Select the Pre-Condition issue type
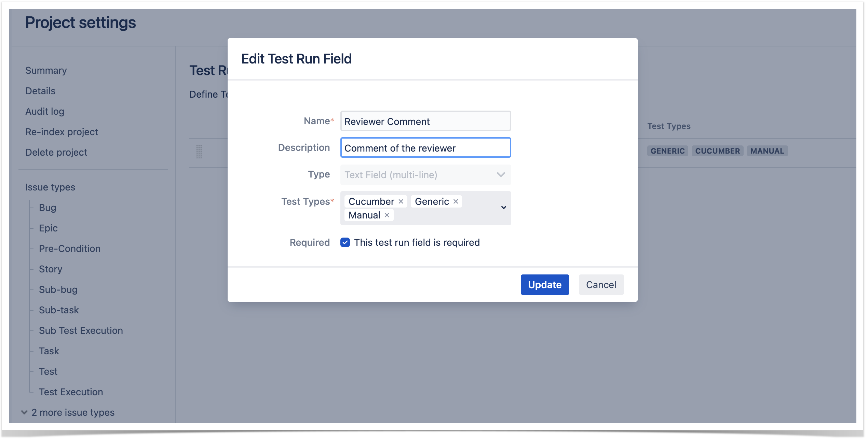 70,249
